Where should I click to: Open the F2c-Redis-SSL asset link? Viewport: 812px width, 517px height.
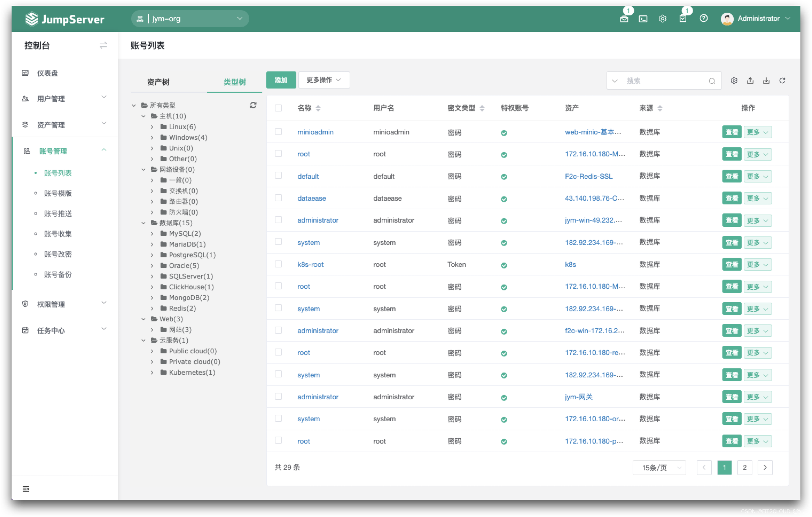[588, 176]
